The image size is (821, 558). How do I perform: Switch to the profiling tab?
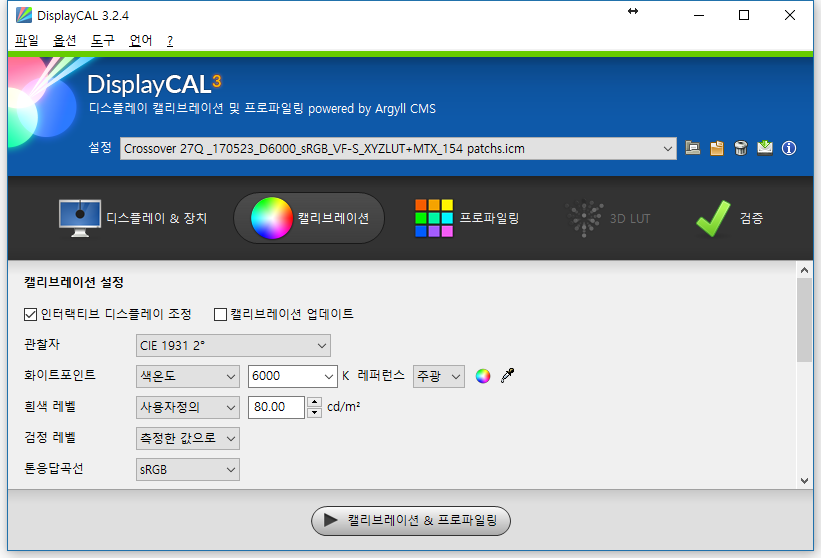click(467, 218)
